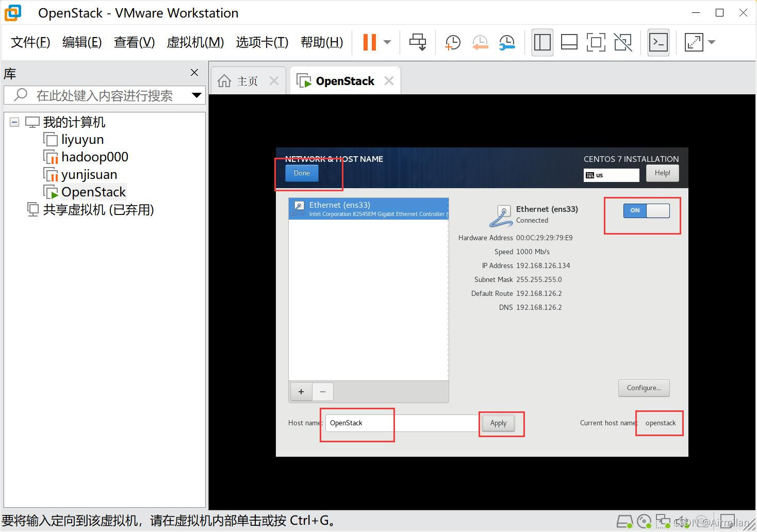Collapse the 我的计算机 tree node
This screenshot has width=757, height=532.
click(14, 122)
